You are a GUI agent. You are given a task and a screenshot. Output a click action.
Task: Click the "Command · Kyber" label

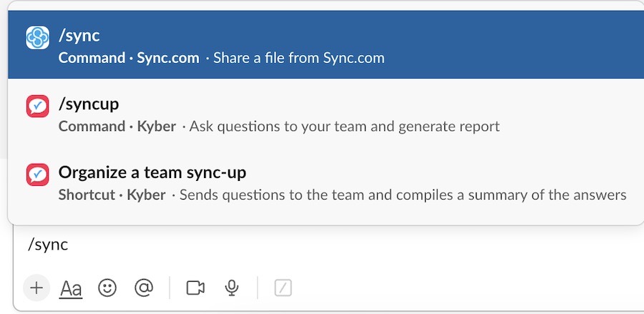point(117,127)
